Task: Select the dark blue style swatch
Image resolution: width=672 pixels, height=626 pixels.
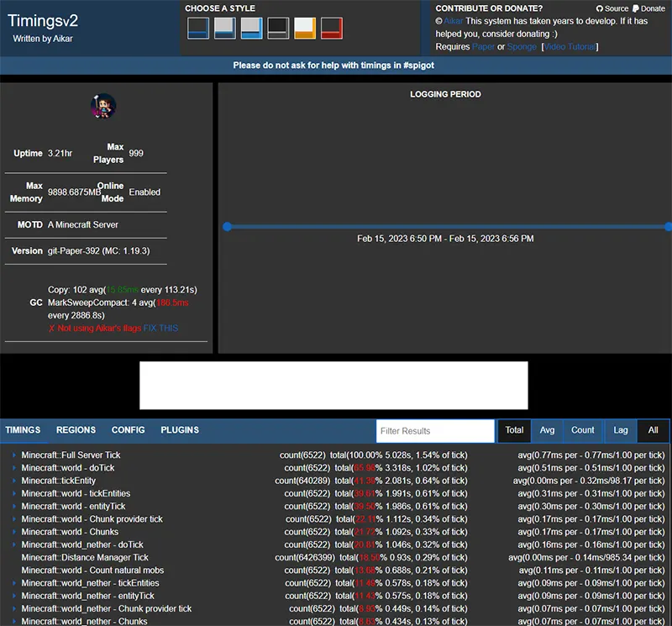Action: click(197, 29)
